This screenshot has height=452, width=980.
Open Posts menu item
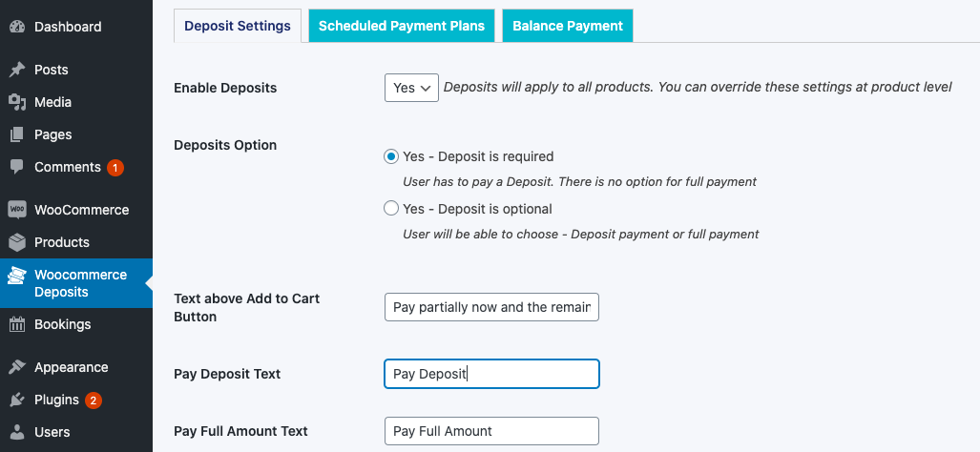[x=76, y=70]
